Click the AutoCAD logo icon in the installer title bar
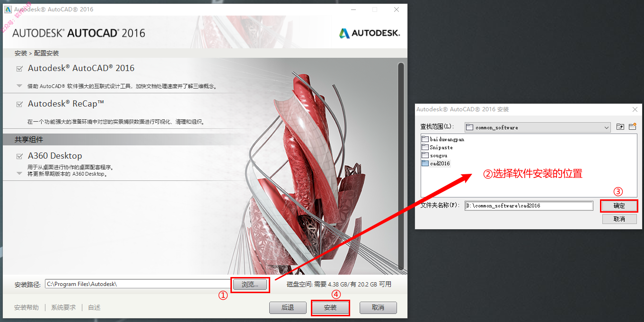Viewport: 644px width, 322px height. click(8, 9)
